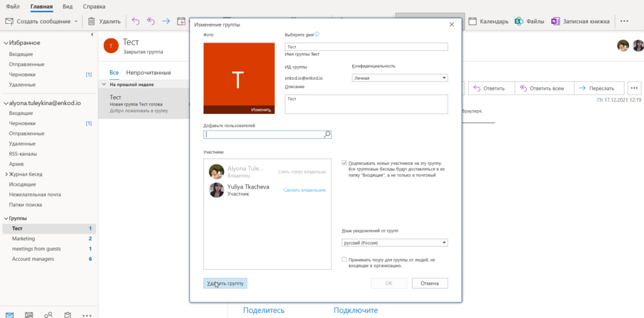The height and width of the screenshot is (318, 644).
Task: Open the Язык уведомлений dropdown
Action: (395, 243)
